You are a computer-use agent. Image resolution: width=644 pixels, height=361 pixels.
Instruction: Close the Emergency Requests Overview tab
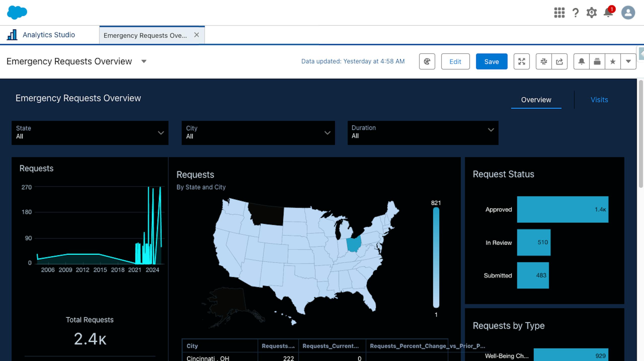tap(196, 35)
